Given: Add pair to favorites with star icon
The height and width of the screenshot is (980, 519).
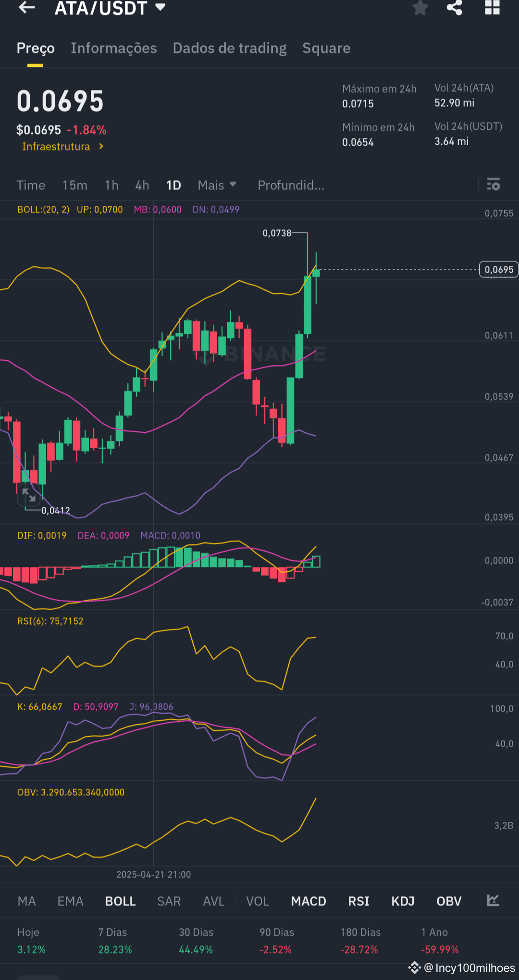Looking at the screenshot, I should [x=420, y=7].
